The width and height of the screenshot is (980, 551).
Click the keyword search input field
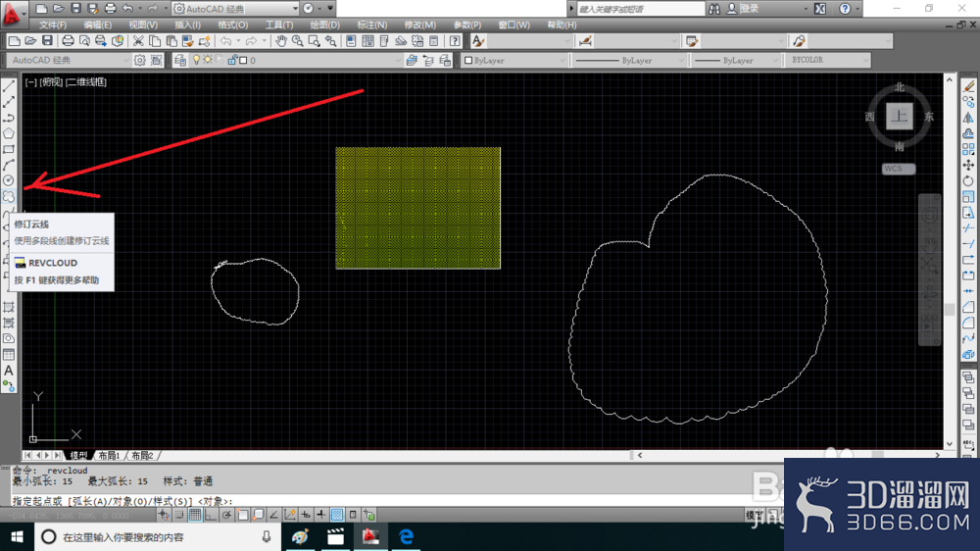(640, 9)
